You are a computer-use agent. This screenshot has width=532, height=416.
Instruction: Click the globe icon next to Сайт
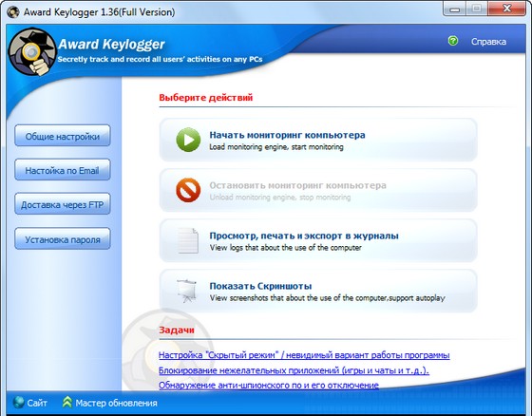tap(19, 403)
